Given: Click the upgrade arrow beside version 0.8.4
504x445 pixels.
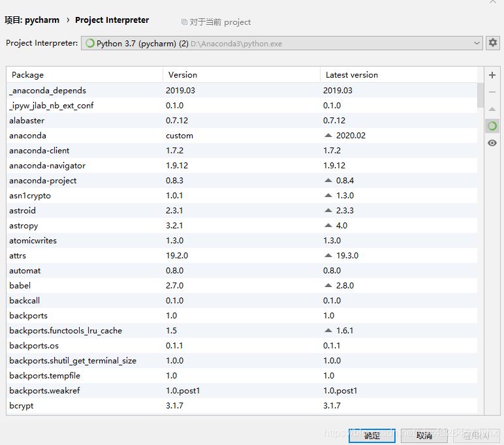Looking at the screenshot, I should coord(328,181).
